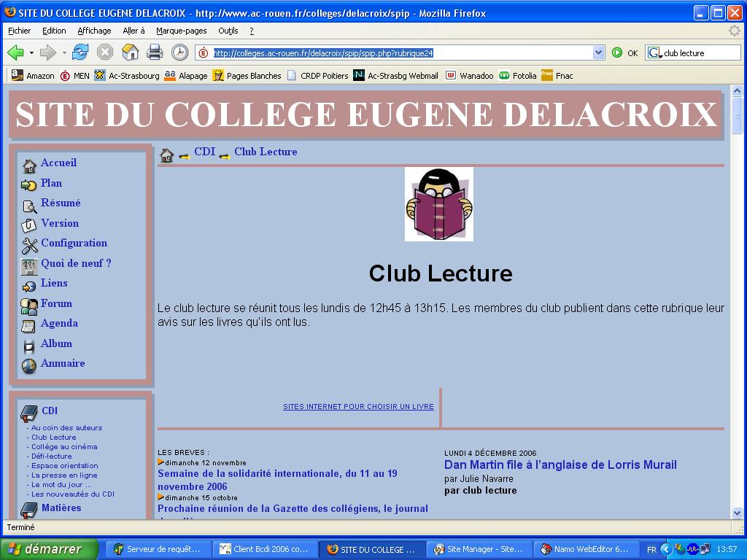The height and width of the screenshot is (560, 747).
Task: Expand the address bar URL dropdown
Action: click(598, 52)
